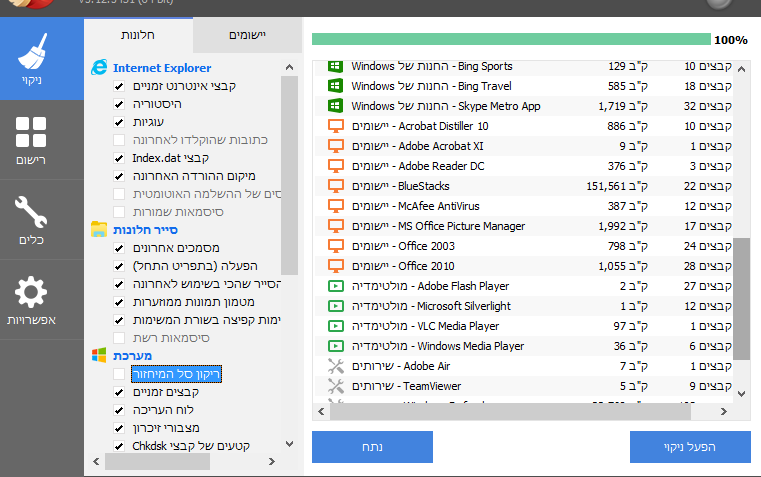Select the System (מערכת) section header

[132, 356]
